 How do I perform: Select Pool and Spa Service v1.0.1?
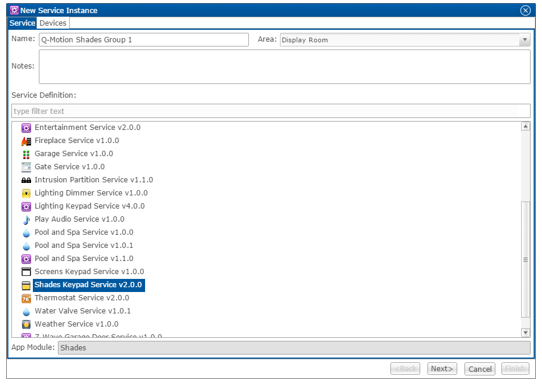84,246
